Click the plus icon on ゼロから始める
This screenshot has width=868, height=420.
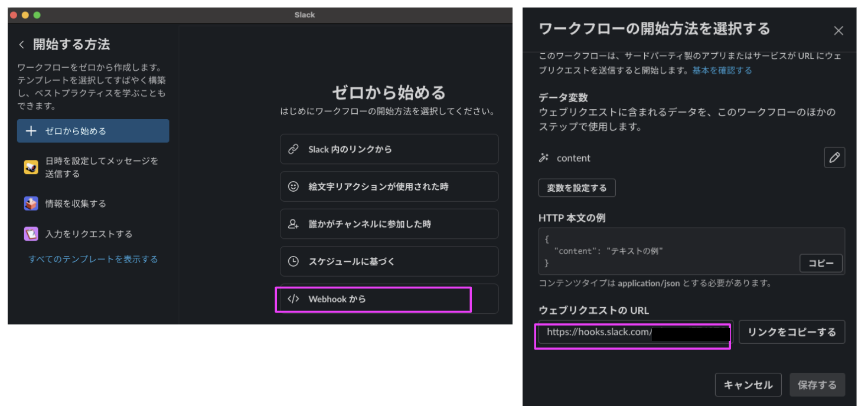(31, 131)
